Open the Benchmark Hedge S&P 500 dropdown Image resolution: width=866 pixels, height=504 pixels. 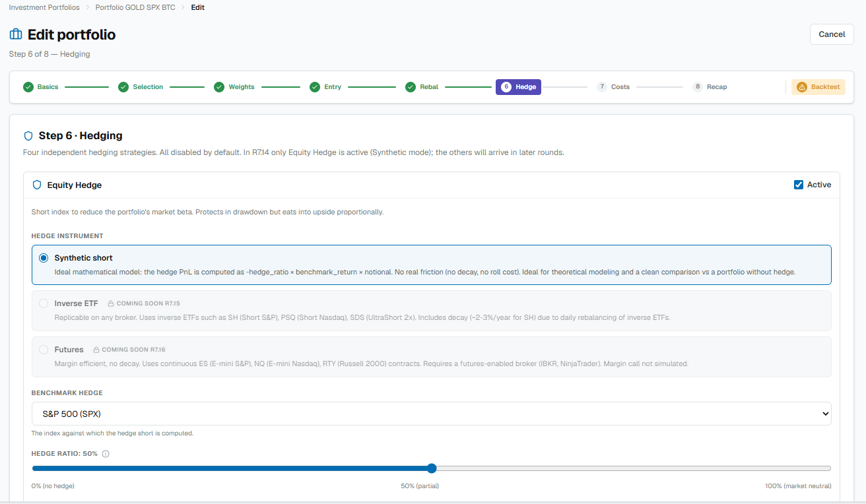(431, 414)
